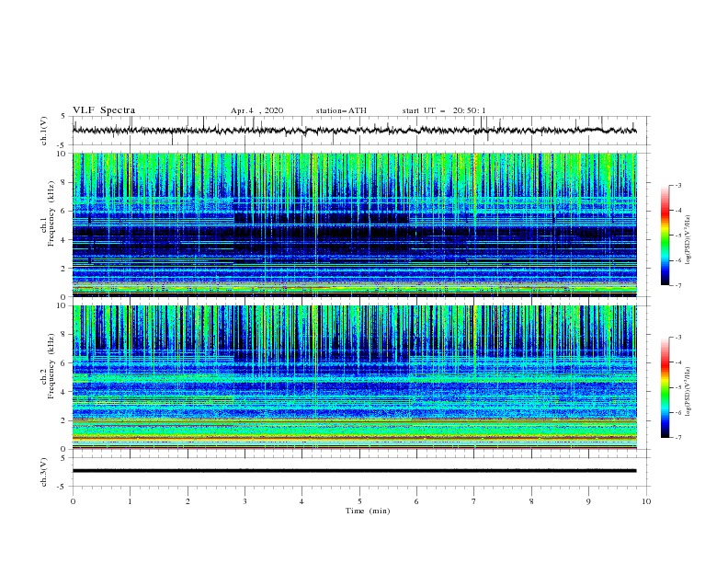
Task: Click the ch.3 flat voltage trace
Action: point(354,471)
